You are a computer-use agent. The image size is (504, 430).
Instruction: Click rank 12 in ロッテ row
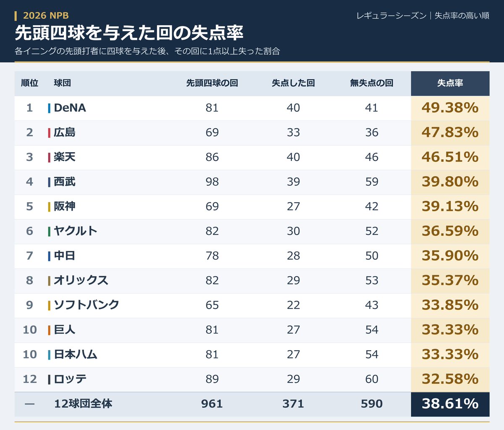tap(30, 379)
